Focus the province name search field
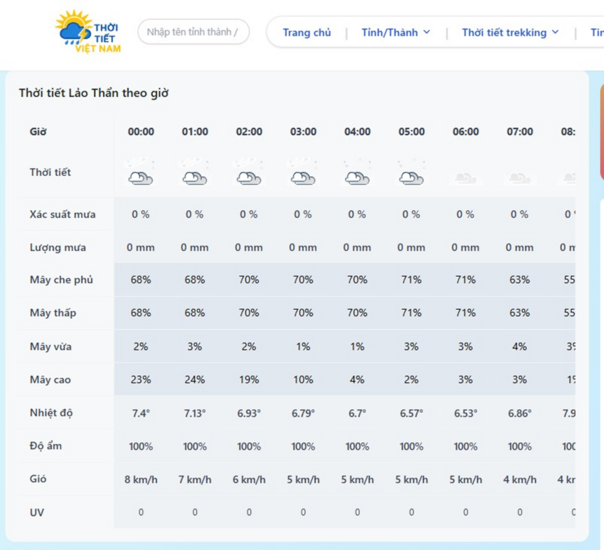This screenshot has height=550, width=604. coord(192,32)
